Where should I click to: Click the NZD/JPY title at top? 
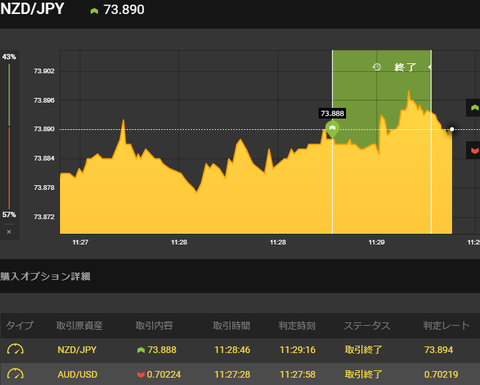[32, 9]
